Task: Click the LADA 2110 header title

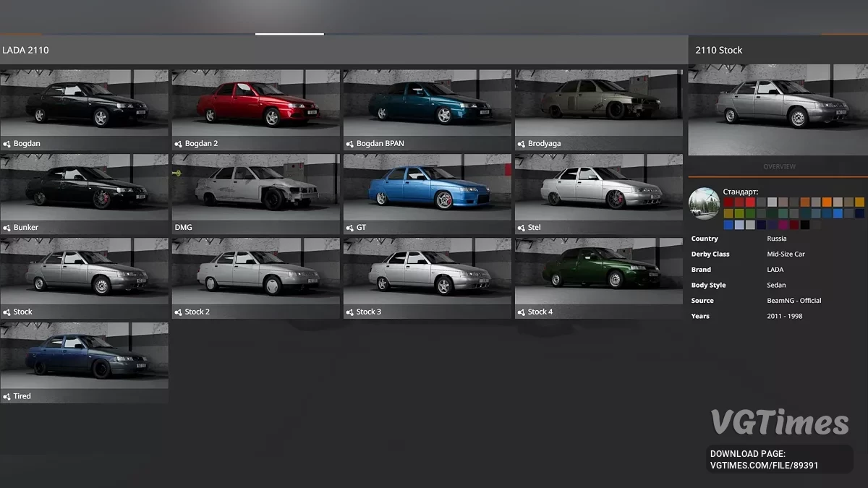Action: (x=25, y=50)
